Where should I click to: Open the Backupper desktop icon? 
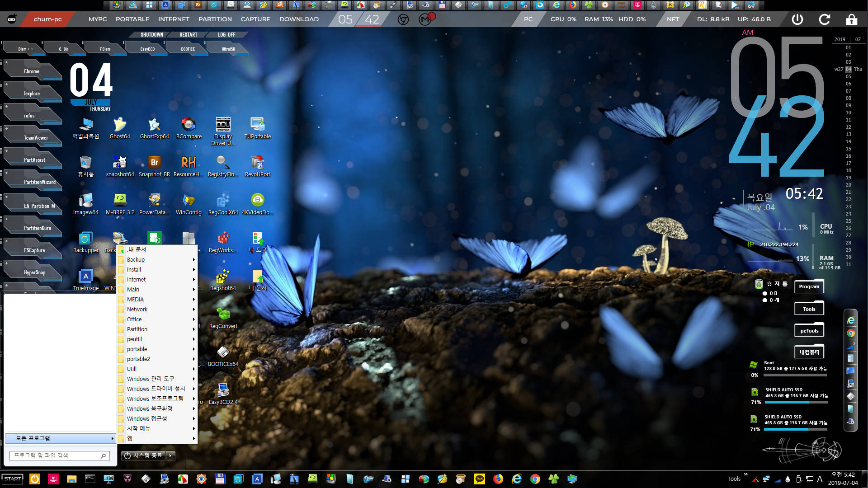85,242
